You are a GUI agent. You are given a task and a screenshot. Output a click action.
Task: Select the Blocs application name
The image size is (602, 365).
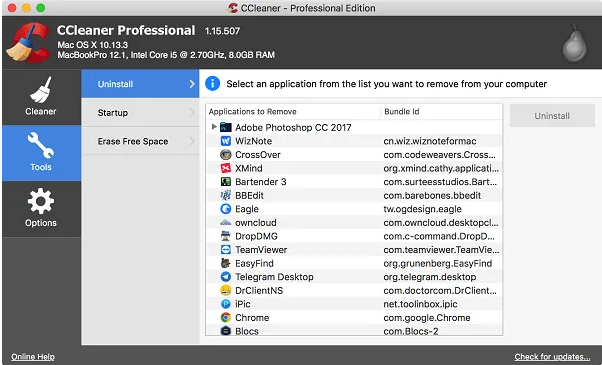coord(246,331)
